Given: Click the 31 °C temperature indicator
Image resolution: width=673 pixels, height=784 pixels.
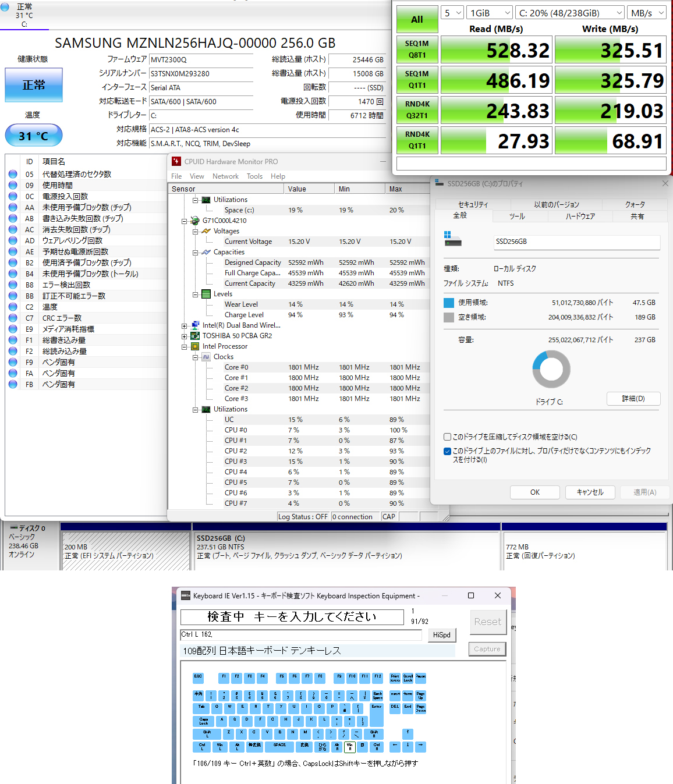Looking at the screenshot, I should coord(34,136).
